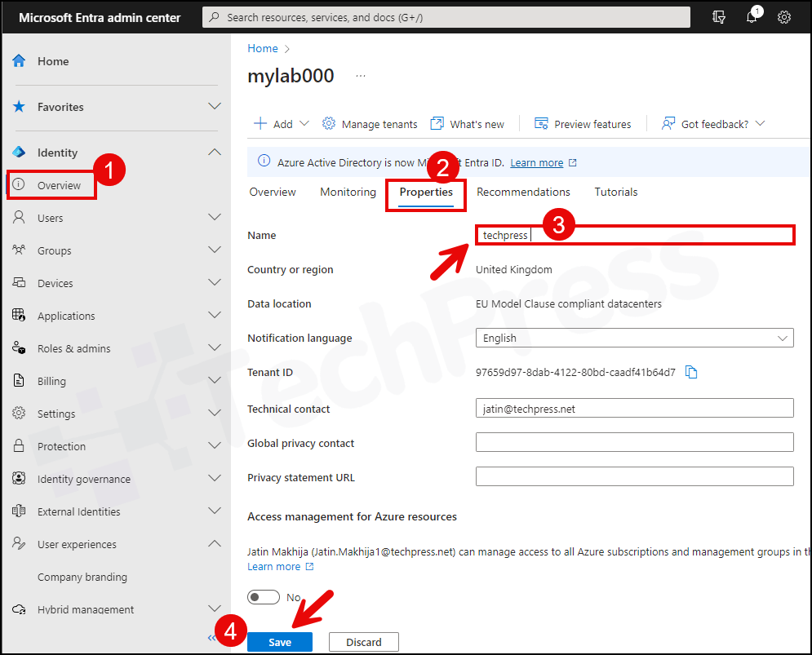Expand the Devices menu chevron
This screenshot has width=812, height=655.
(215, 282)
